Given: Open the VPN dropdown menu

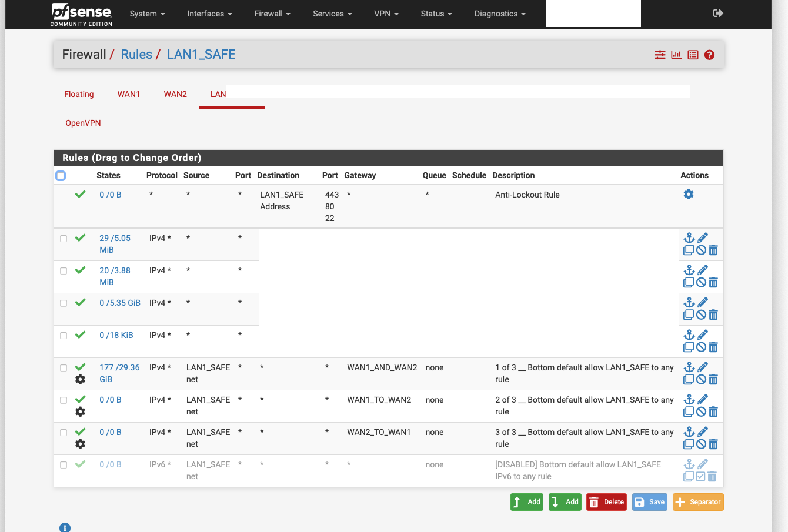Looking at the screenshot, I should click(x=386, y=14).
